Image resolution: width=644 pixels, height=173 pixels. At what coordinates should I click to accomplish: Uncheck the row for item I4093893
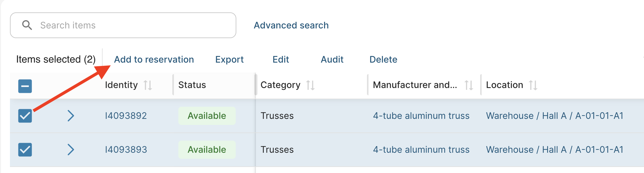[25, 150]
